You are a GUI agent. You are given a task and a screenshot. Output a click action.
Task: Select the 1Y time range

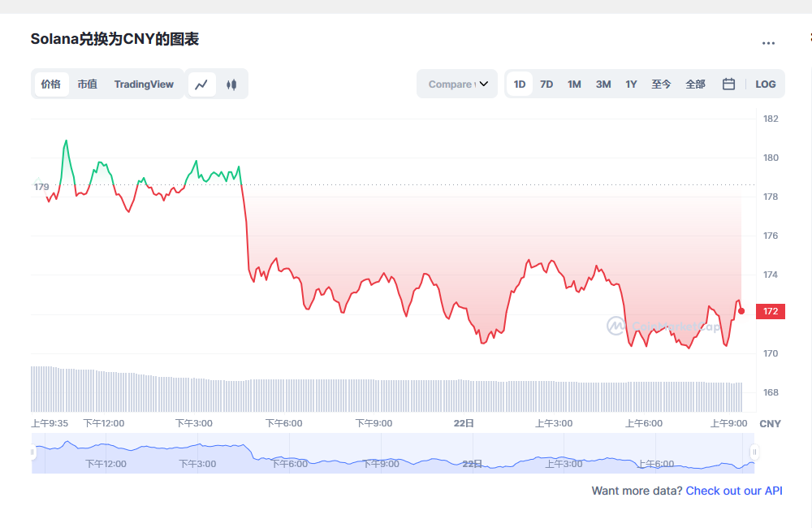pyautogui.click(x=631, y=84)
